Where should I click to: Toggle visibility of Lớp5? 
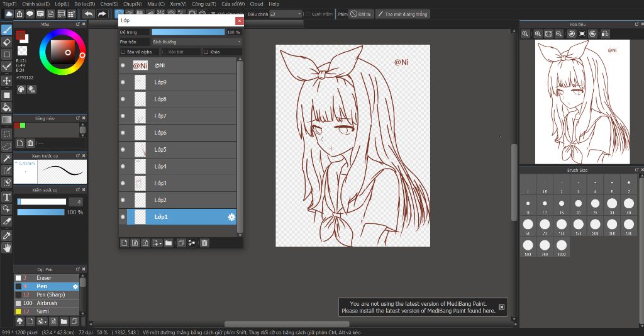click(123, 150)
